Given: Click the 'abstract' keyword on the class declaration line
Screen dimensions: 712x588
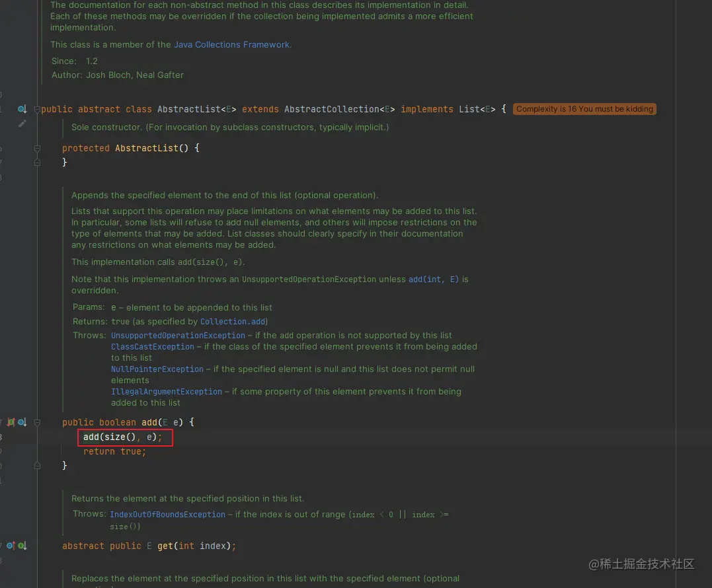Looking at the screenshot, I should [99, 109].
